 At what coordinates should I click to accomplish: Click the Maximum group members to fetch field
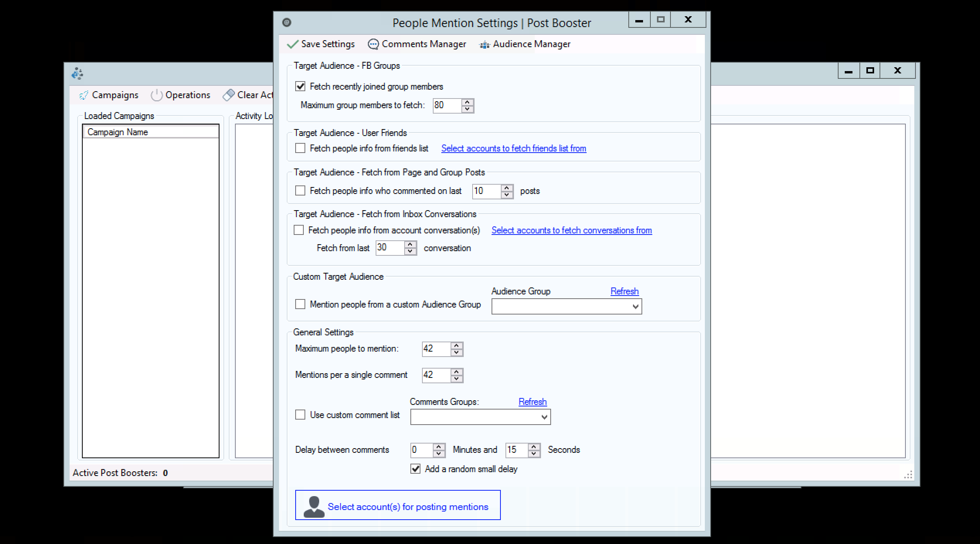pos(447,105)
